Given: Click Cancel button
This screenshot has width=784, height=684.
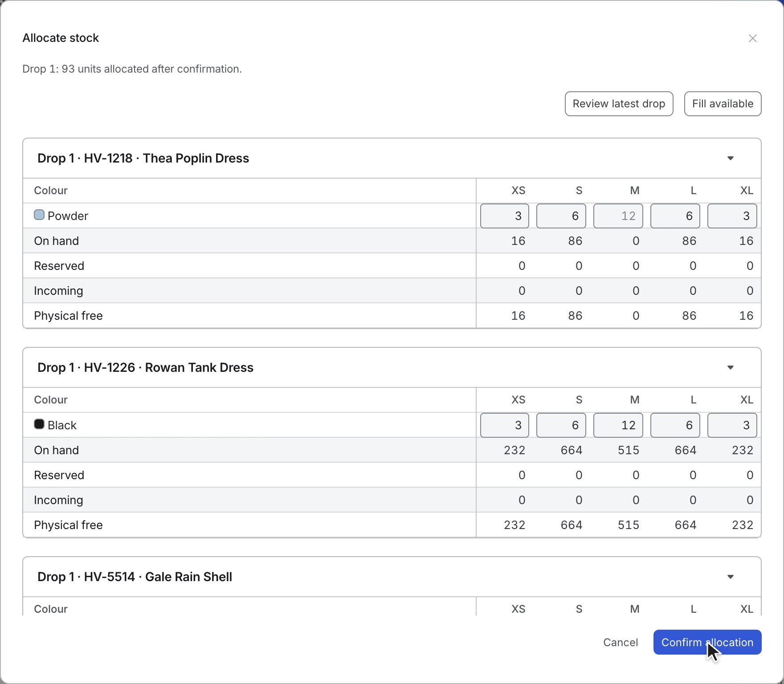Looking at the screenshot, I should (621, 642).
